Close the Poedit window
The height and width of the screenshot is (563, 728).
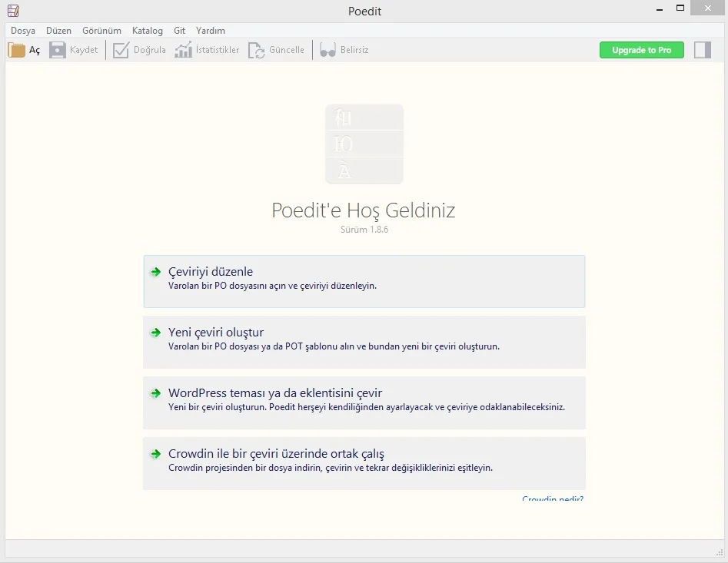(x=707, y=8)
